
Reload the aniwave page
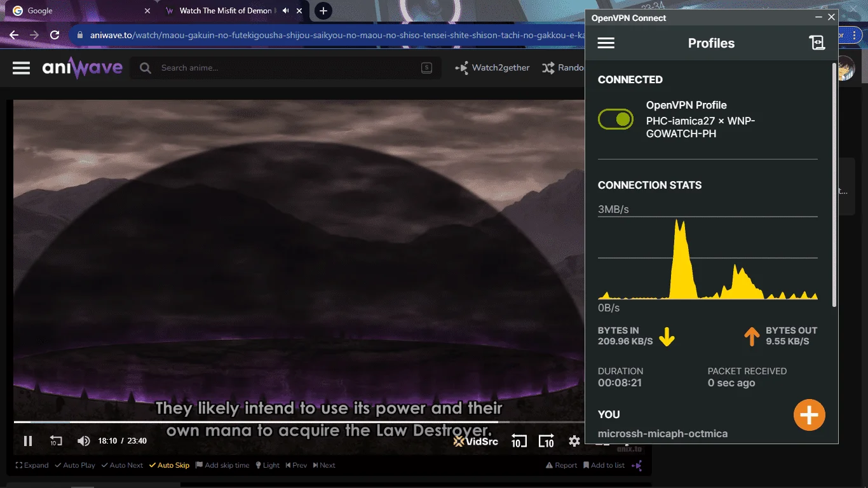55,35
